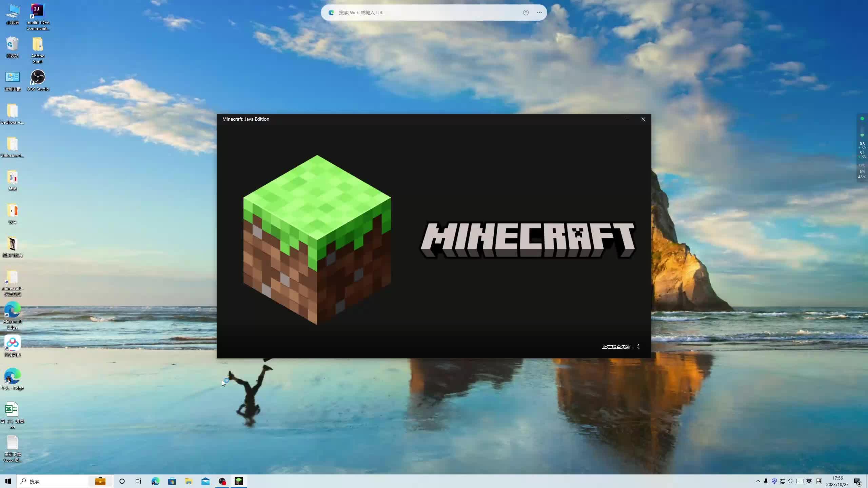Select the 视频与照片 folder on desktop
This screenshot has height=488, width=868.
(x=13, y=247)
